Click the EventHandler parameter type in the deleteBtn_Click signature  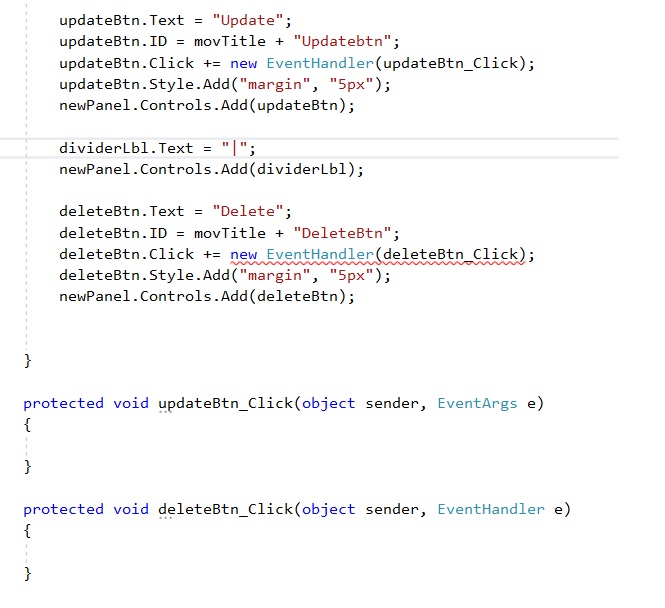[491, 509]
